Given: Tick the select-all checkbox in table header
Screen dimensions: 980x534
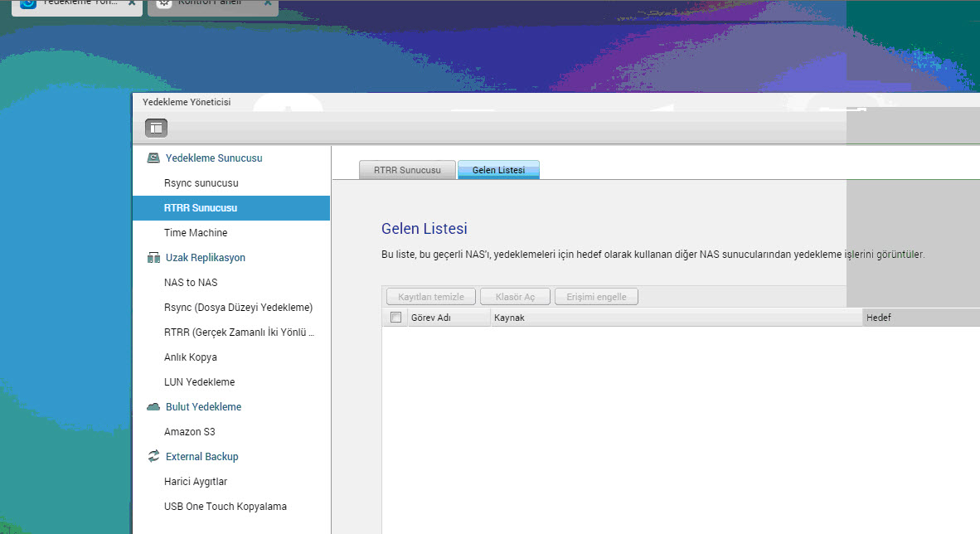Looking at the screenshot, I should point(395,317).
